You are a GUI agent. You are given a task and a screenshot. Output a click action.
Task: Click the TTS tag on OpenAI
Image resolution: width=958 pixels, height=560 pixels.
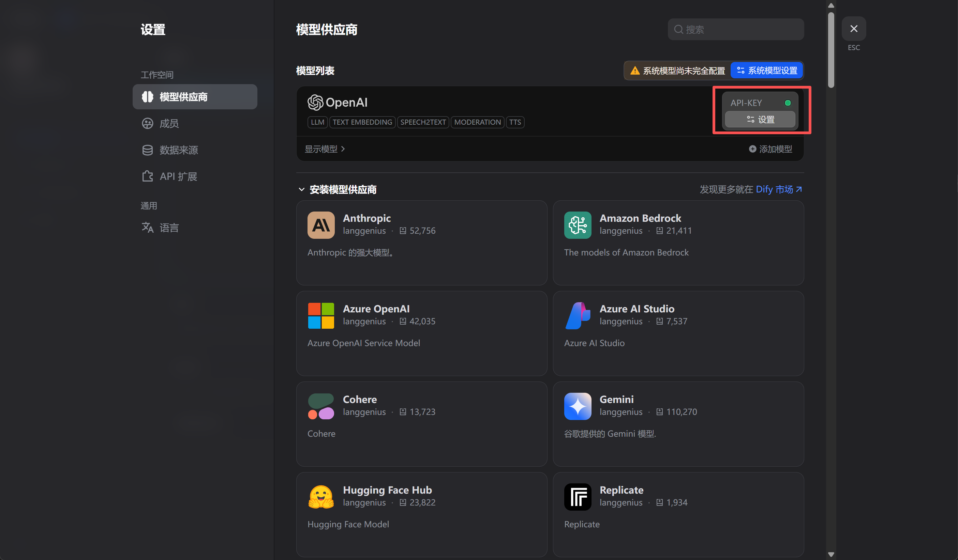tap(515, 122)
